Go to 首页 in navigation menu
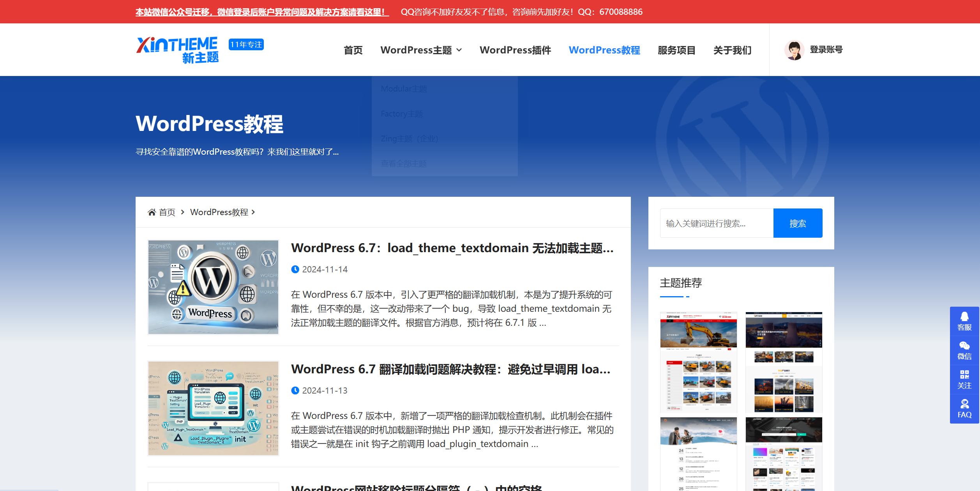 coord(353,50)
